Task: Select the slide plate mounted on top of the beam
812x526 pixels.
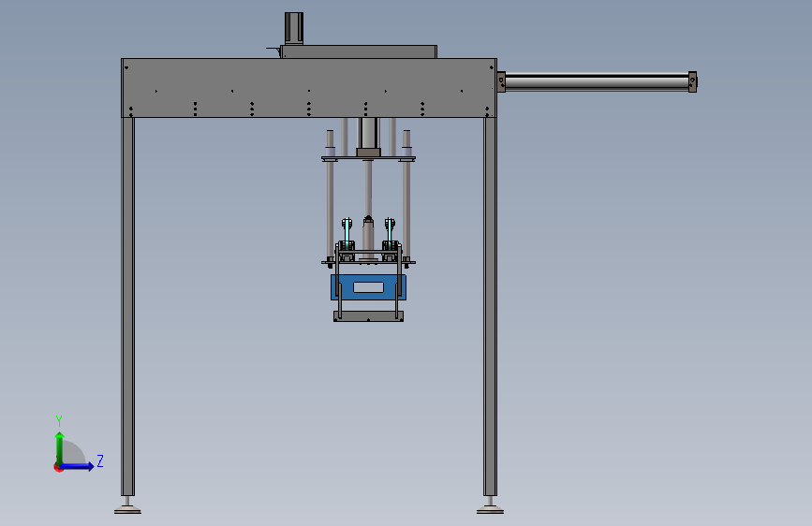Action: tap(359, 51)
